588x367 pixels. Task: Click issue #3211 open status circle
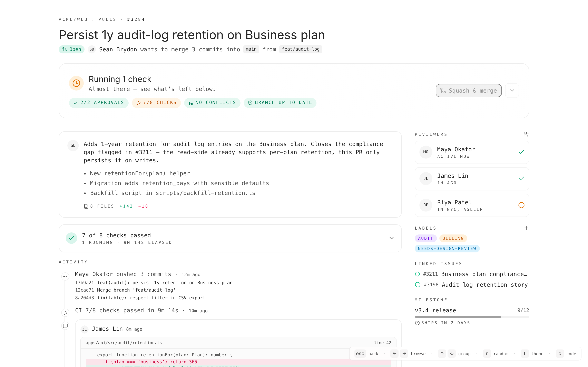pos(418,274)
